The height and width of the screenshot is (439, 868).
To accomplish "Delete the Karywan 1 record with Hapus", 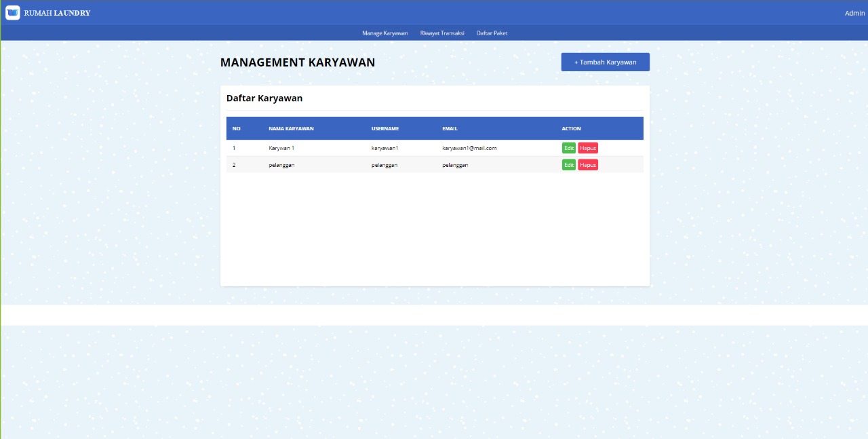I will click(x=587, y=148).
